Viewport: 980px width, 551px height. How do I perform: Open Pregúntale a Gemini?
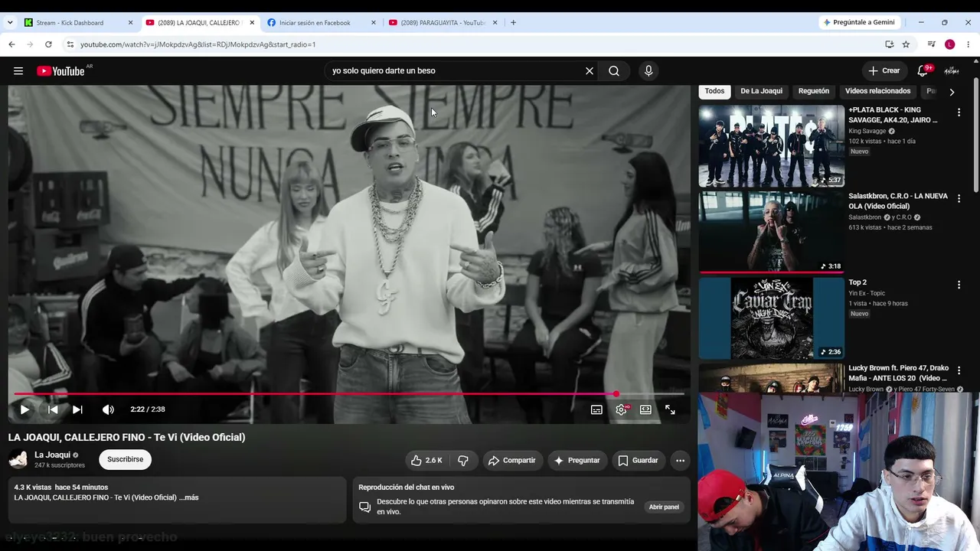point(857,23)
